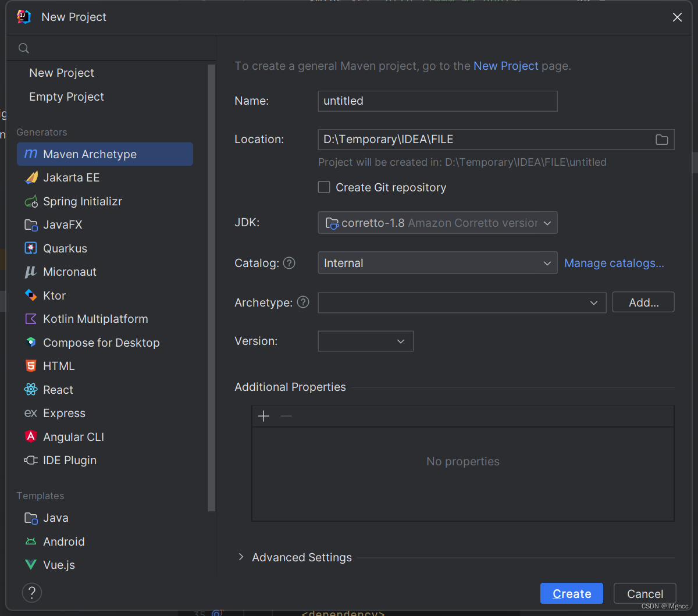The height and width of the screenshot is (616, 698).
Task: Browse location with the folder icon
Action: click(661, 140)
